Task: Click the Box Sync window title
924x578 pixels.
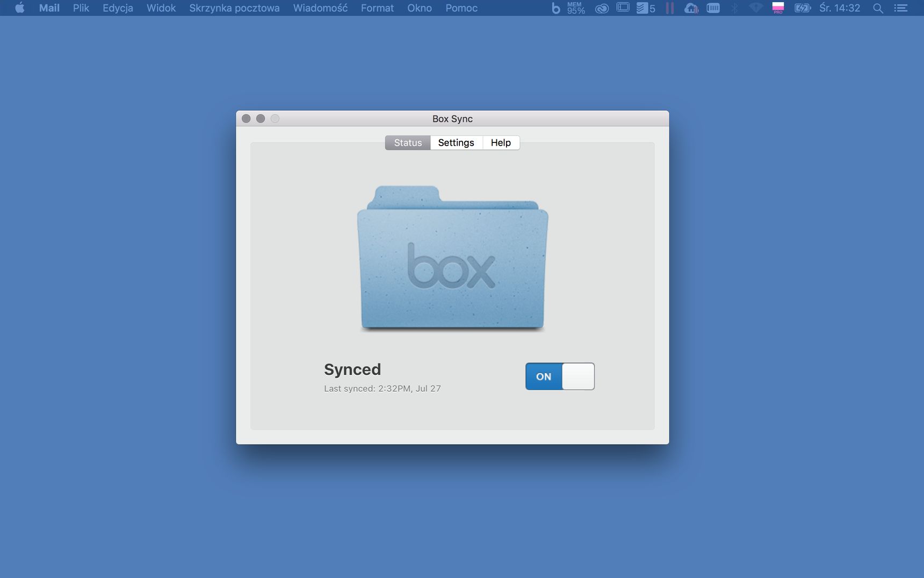Action: pyautogui.click(x=452, y=119)
